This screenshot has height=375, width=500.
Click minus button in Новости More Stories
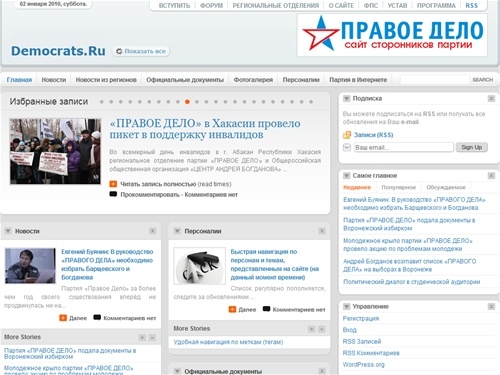(152, 338)
